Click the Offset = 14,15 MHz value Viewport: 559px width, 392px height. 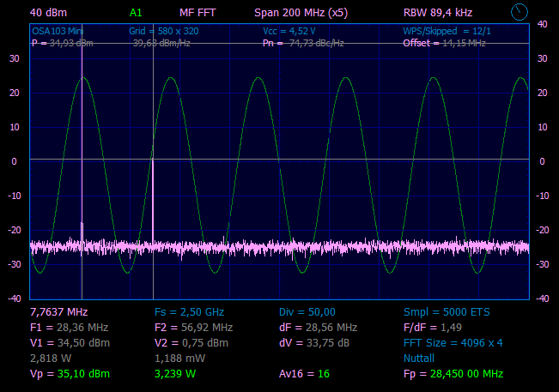[x=444, y=42]
